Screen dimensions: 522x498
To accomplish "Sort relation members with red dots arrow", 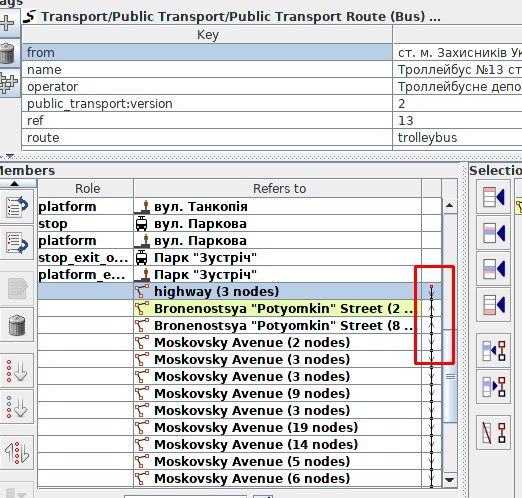I will pyautogui.click(x=16, y=371).
